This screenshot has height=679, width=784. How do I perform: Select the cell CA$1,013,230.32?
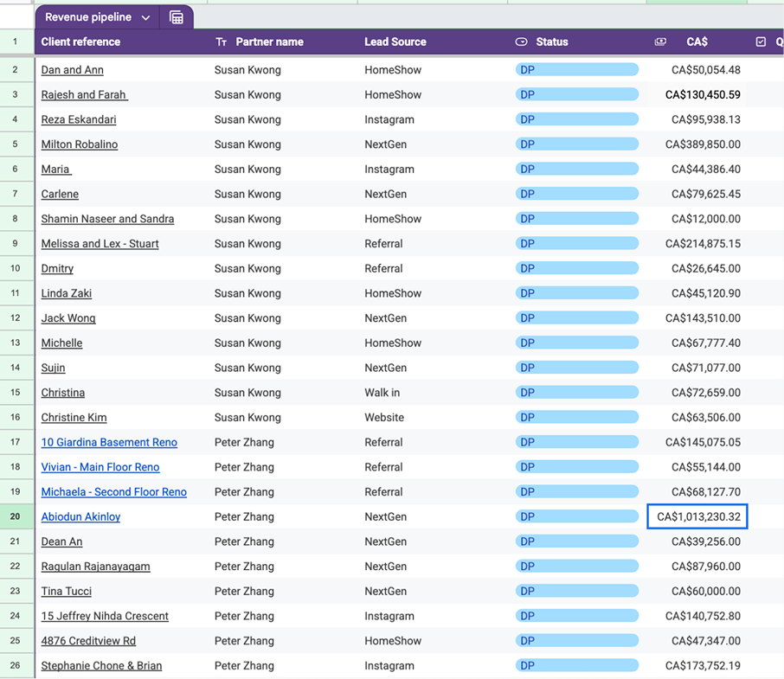pos(697,516)
